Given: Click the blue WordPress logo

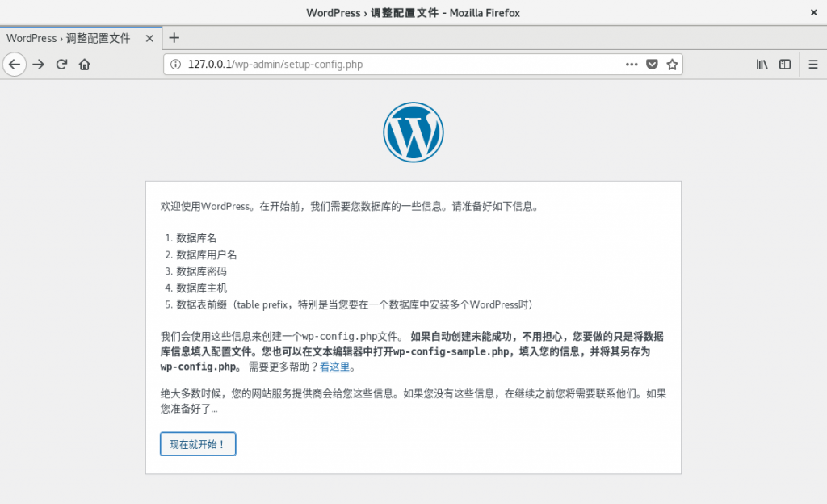Looking at the screenshot, I should [413, 132].
